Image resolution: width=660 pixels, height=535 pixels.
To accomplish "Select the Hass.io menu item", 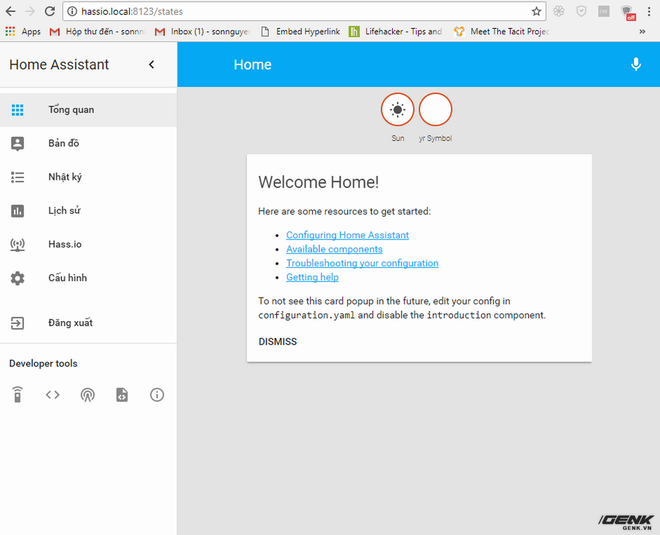I will pos(88,245).
